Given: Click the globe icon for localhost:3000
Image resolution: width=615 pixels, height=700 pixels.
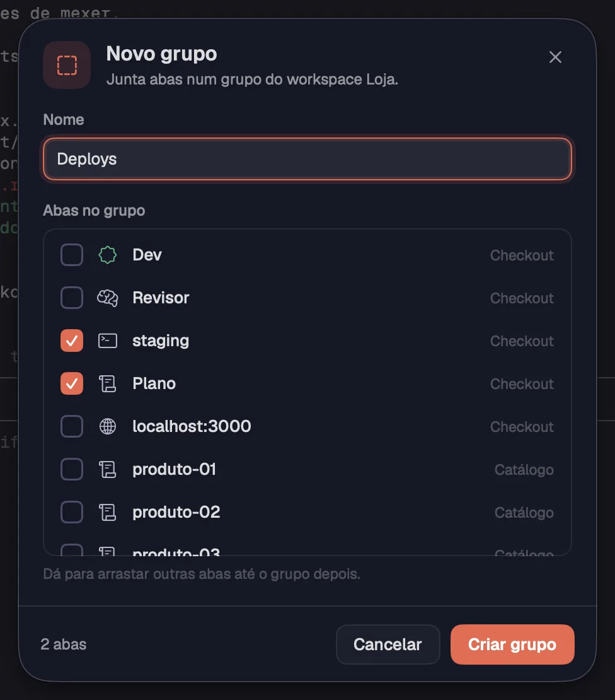Looking at the screenshot, I should pos(108,426).
